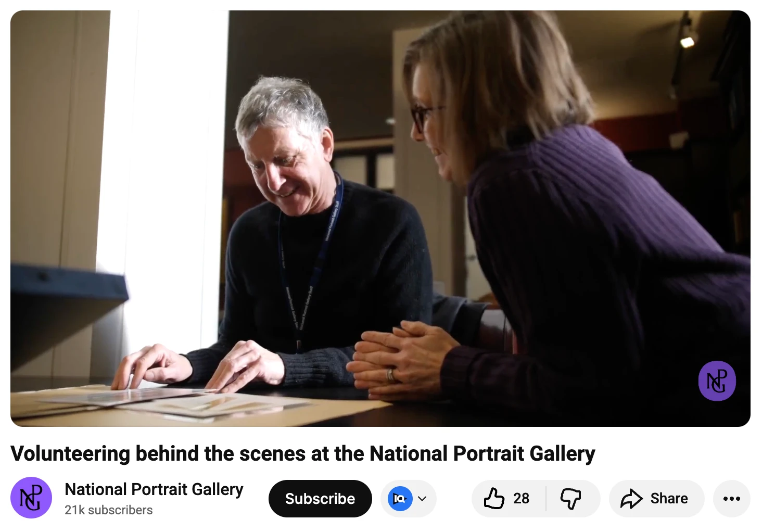This screenshot has height=532, width=762.
Task: Click the blue vidIQ extension icon
Action: (x=400, y=499)
